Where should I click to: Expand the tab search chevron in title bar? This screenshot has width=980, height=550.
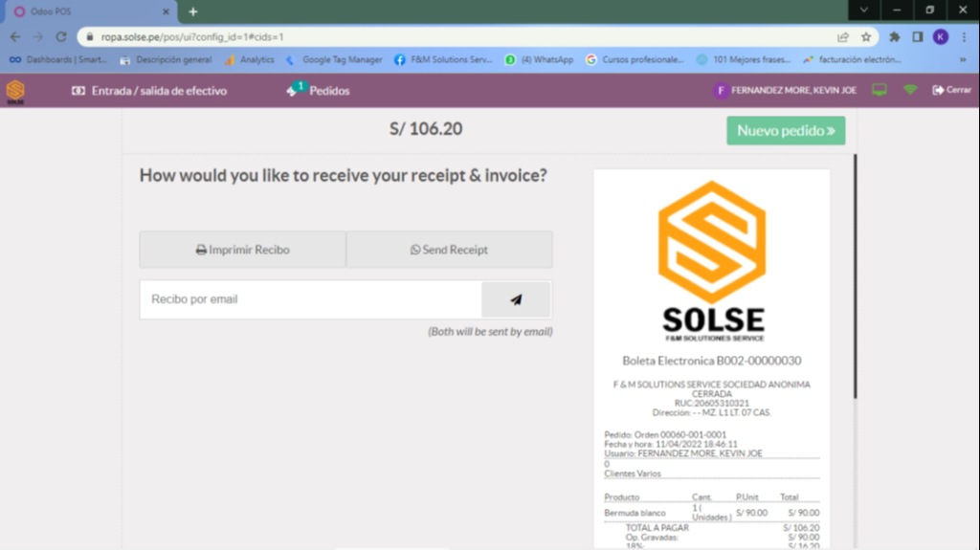(x=864, y=11)
